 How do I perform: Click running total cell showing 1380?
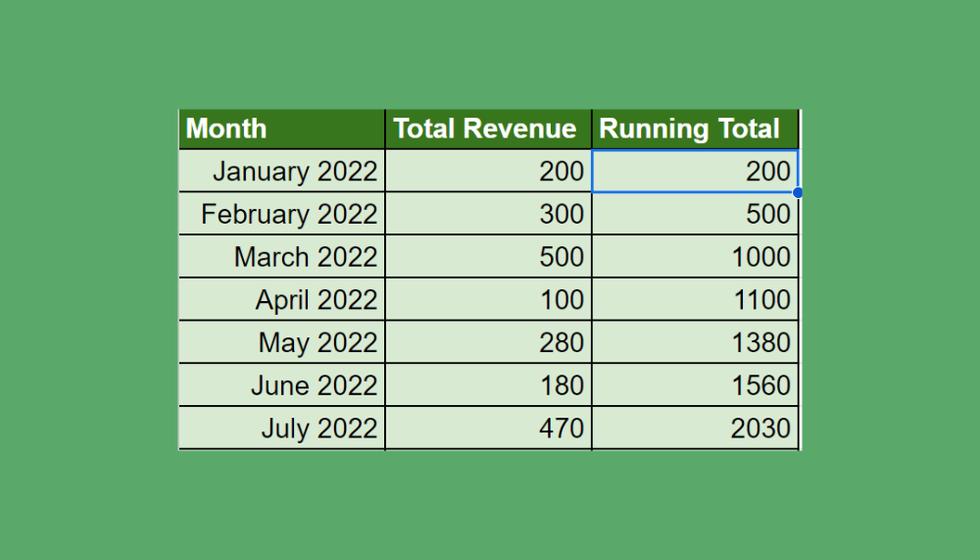point(695,343)
